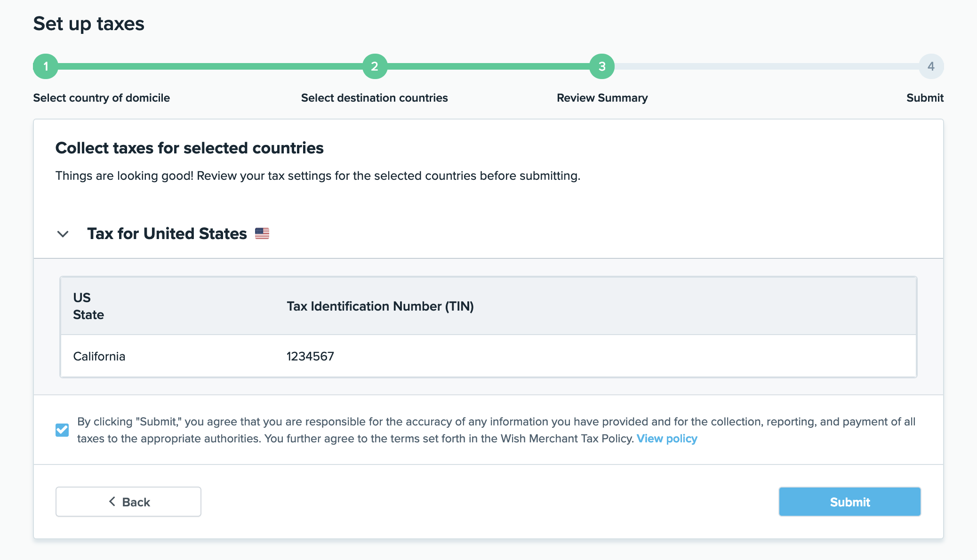Click the Select country of domicile label

click(101, 98)
